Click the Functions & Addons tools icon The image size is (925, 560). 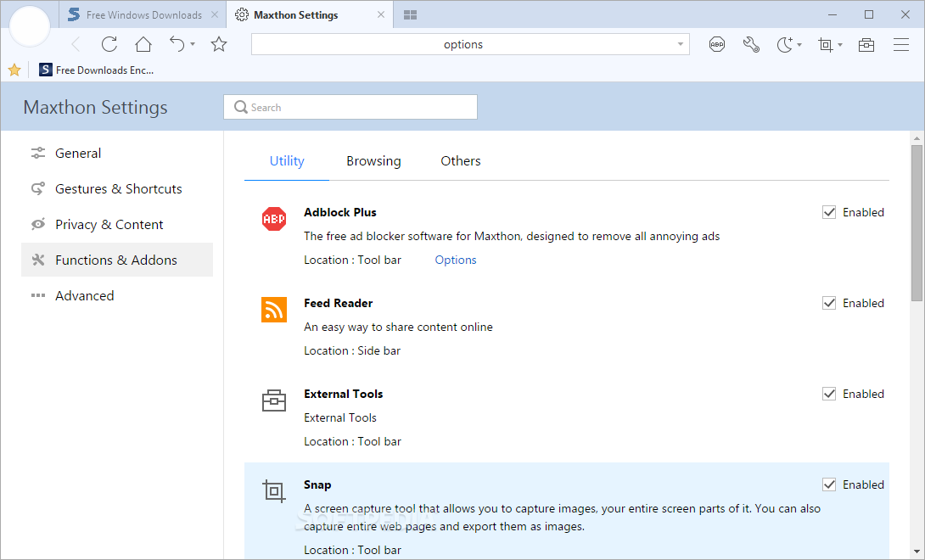[38, 260]
